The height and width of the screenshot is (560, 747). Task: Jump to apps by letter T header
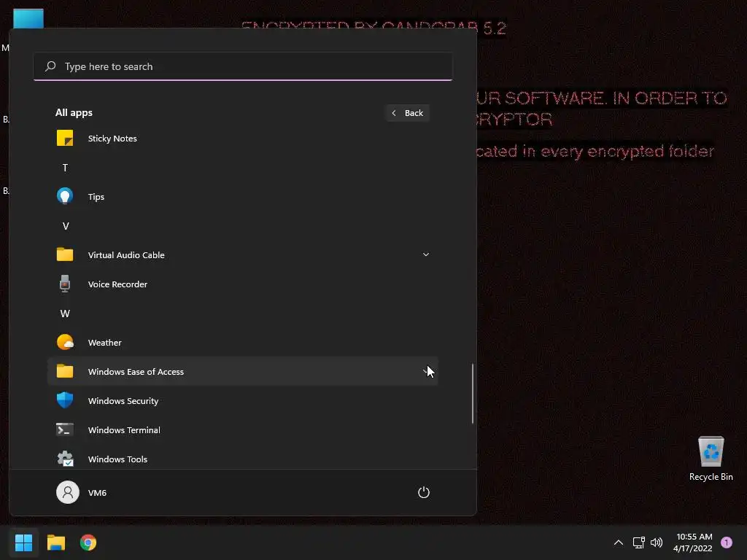point(65,168)
